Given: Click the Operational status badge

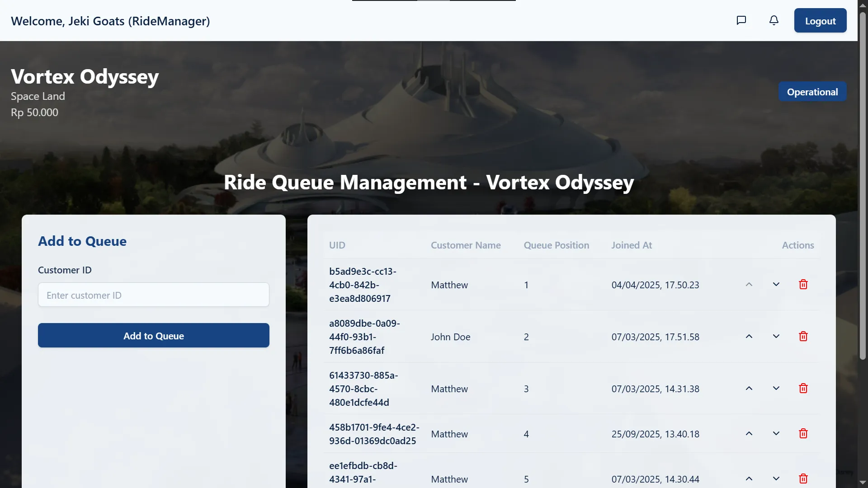Looking at the screenshot, I should click(x=812, y=92).
